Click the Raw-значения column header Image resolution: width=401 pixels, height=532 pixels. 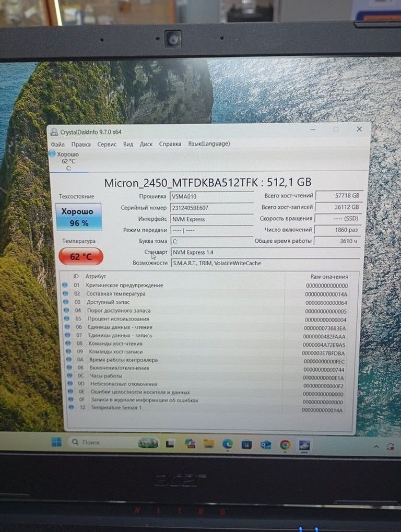coord(329,277)
